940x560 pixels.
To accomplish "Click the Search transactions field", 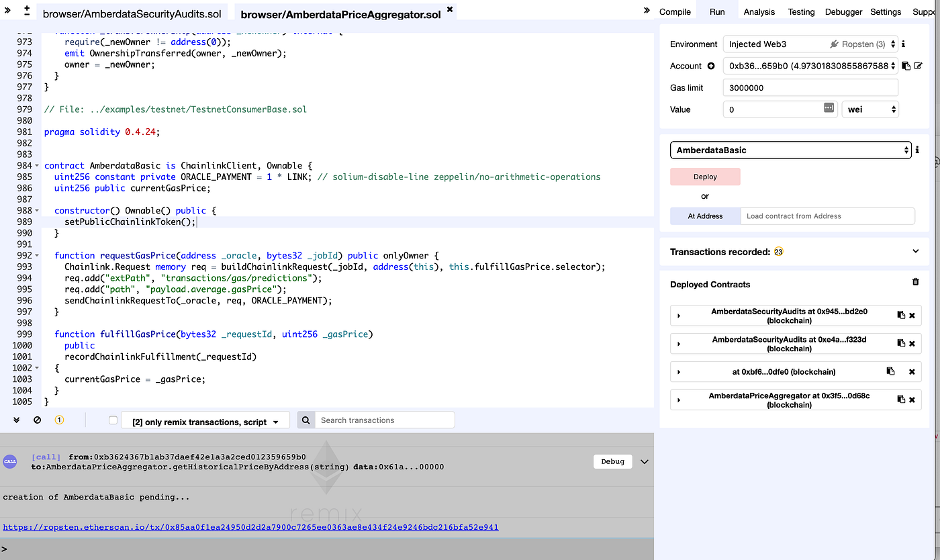I will [x=385, y=420].
